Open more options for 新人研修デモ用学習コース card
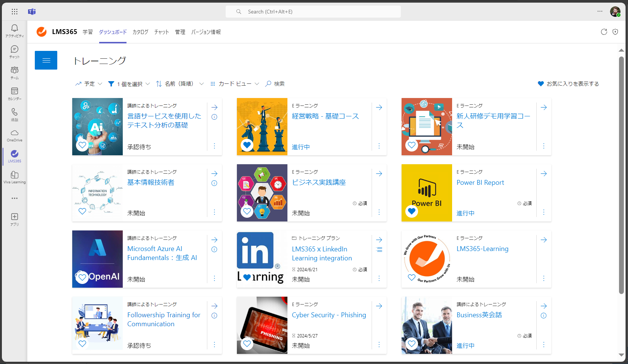Image resolution: width=628 pixels, height=364 pixels. (x=544, y=146)
